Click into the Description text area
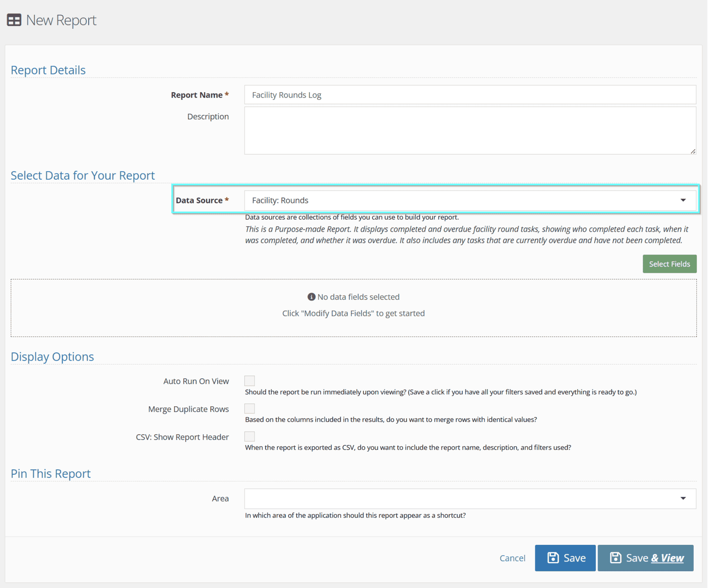Viewport: 708px width, 588px height. coord(470,131)
